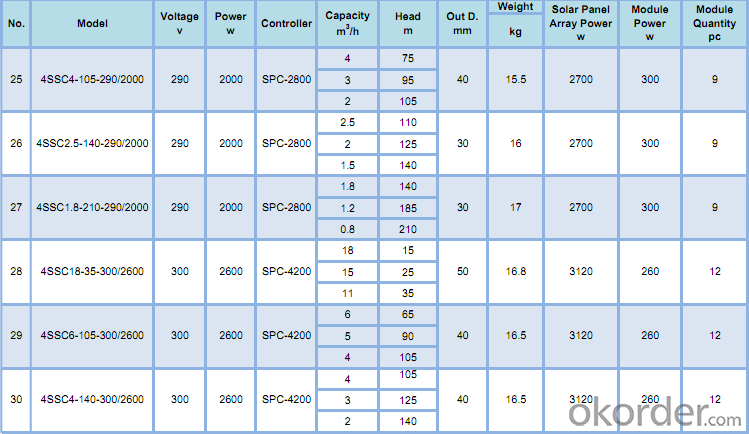Select model 4SSC18-35-300/2600
749x434 pixels.
click(x=92, y=271)
